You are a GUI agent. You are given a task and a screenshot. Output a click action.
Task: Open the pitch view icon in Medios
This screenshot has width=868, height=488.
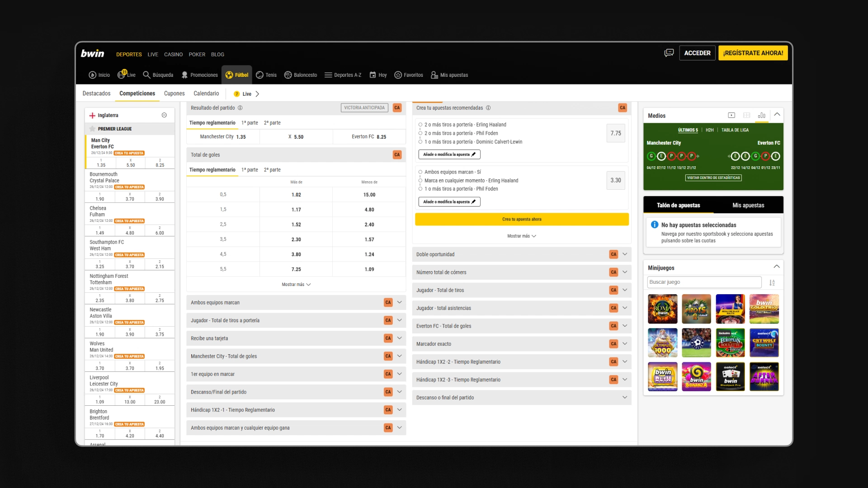[747, 116]
